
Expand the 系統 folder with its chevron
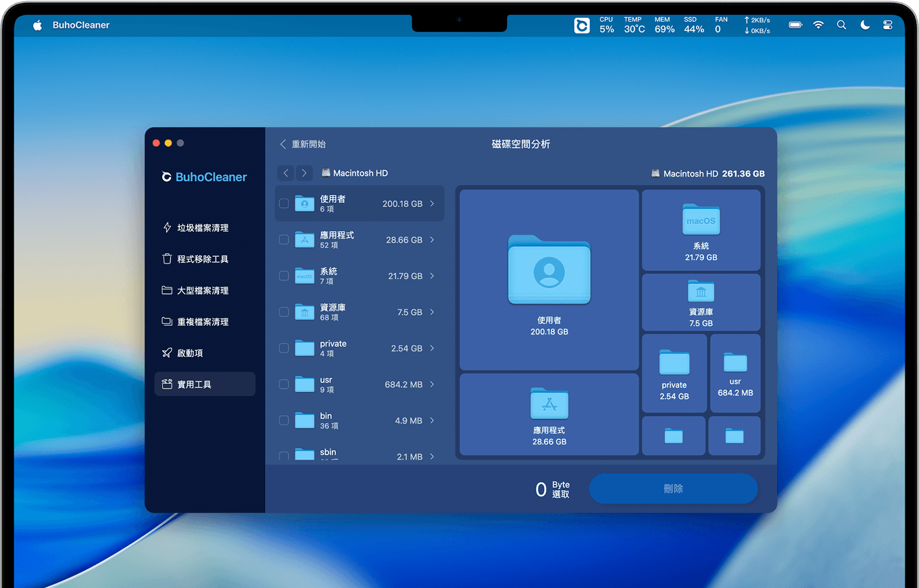click(432, 276)
